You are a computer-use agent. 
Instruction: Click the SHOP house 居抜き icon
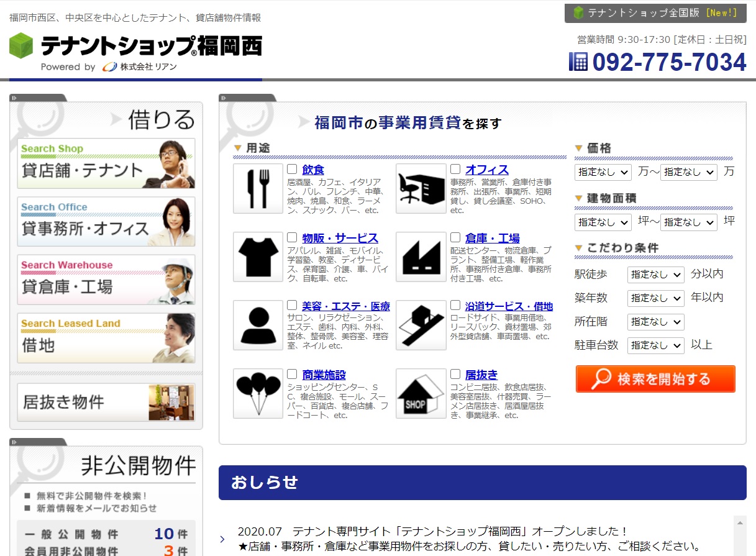421,394
